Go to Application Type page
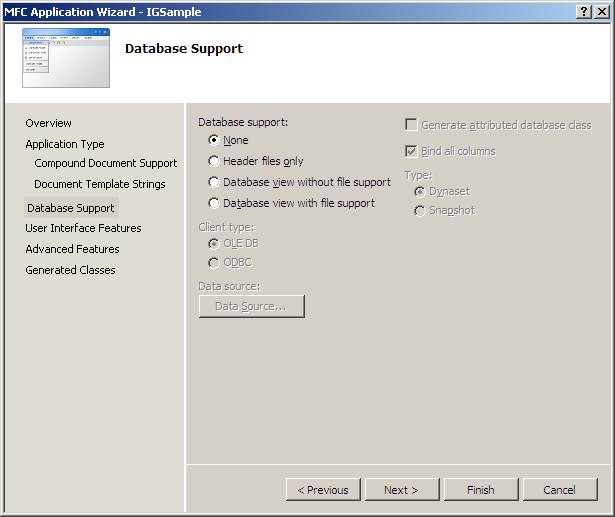Viewport: 615px width, 517px height. [65, 144]
